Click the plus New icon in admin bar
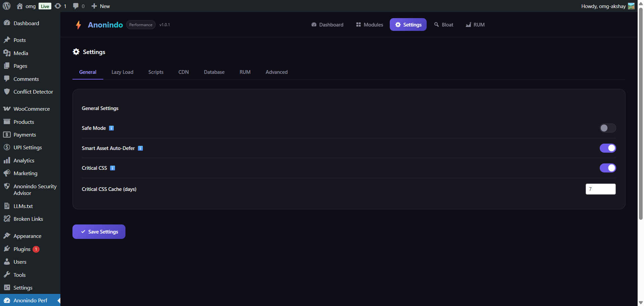The image size is (644, 306). point(94,6)
